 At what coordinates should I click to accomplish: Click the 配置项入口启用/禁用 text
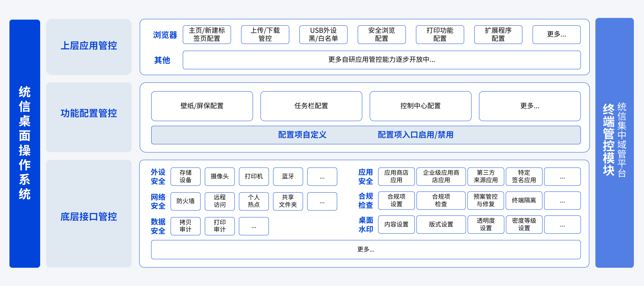[x=415, y=135]
